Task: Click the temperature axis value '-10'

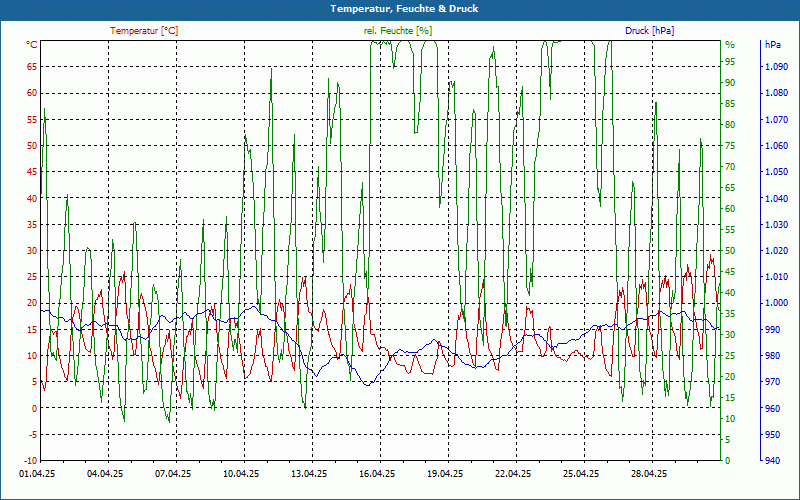Action: point(31,461)
